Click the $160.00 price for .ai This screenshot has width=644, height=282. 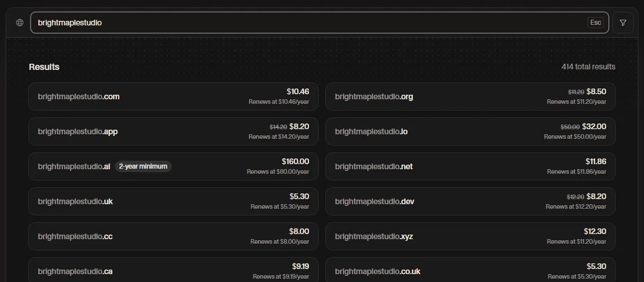coord(295,161)
